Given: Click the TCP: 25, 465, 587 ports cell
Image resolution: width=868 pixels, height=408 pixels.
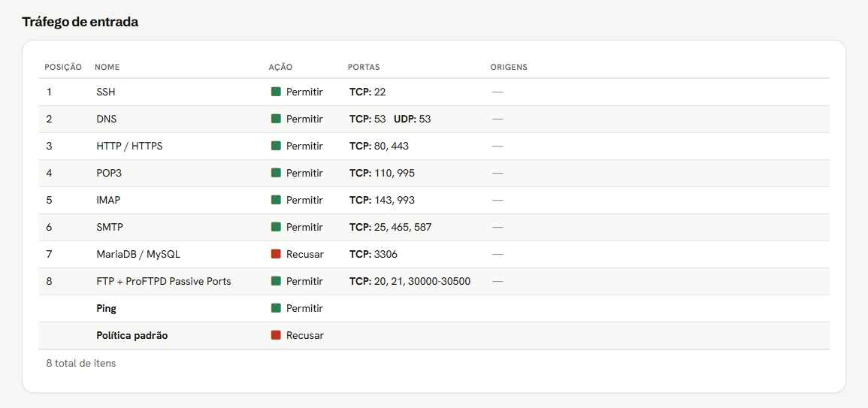Looking at the screenshot, I should pos(390,228).
